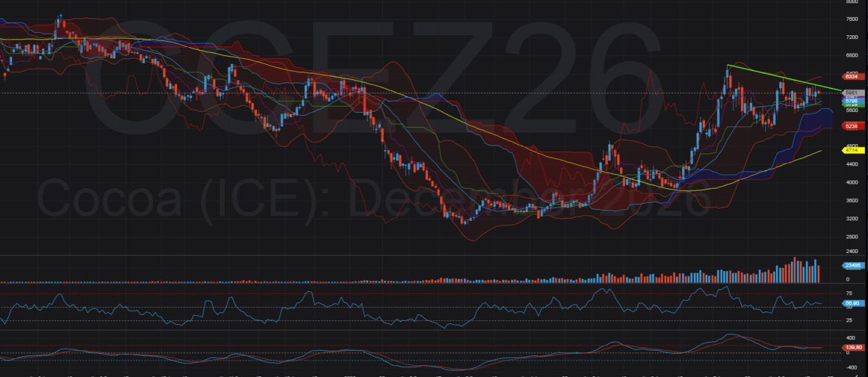Viewport: 868px width, 377px height.
Task: Click the 25 level on RSI axis
Action: [849, 320]
